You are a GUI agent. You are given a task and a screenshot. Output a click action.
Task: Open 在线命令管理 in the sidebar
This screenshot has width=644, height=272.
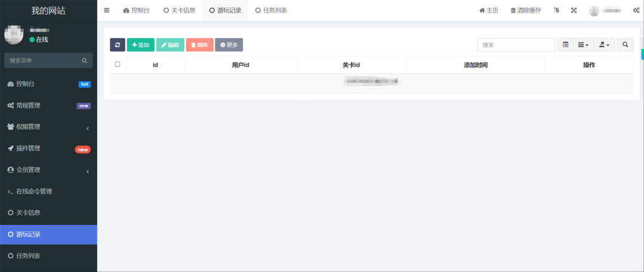coord(48,191)
